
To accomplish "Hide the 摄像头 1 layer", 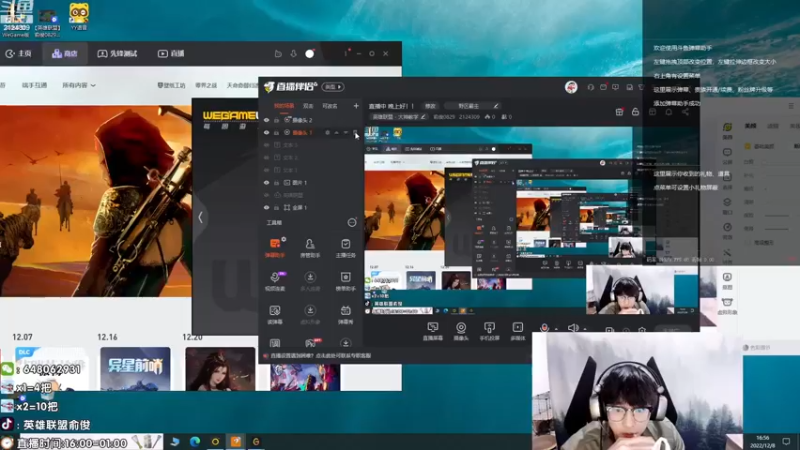I will pos(266,133).
